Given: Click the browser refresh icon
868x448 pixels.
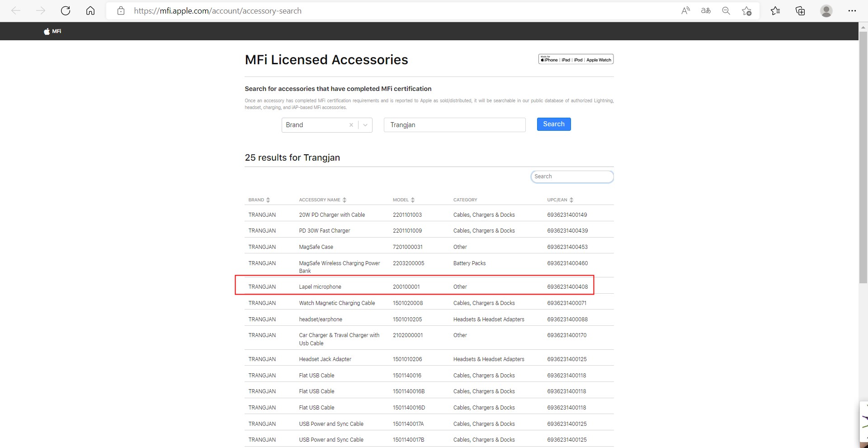Looking at the screenshot, I should pyautogui.click(x=66, y=11).
